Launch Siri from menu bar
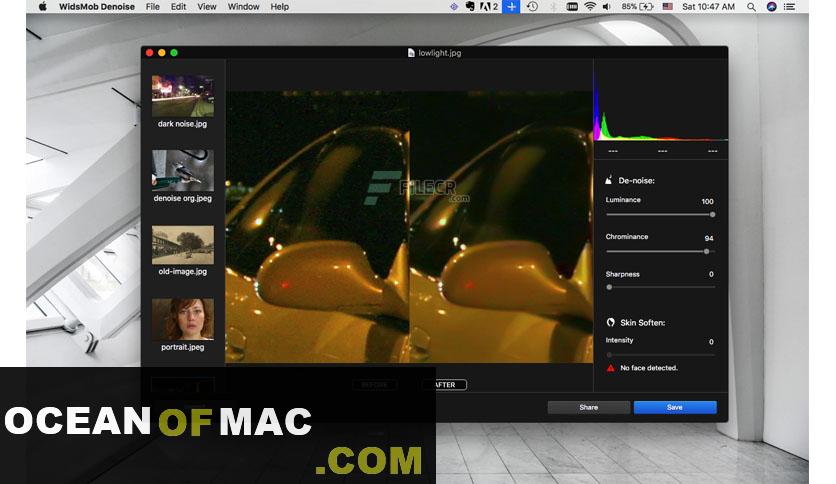The height and width of the screenshot is (484, 836). [771, 6]
